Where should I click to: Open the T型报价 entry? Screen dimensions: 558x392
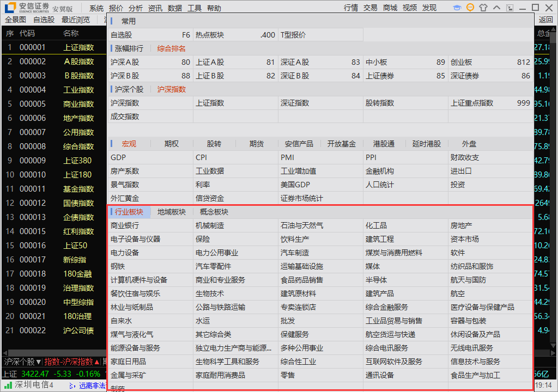coord(320,35)
